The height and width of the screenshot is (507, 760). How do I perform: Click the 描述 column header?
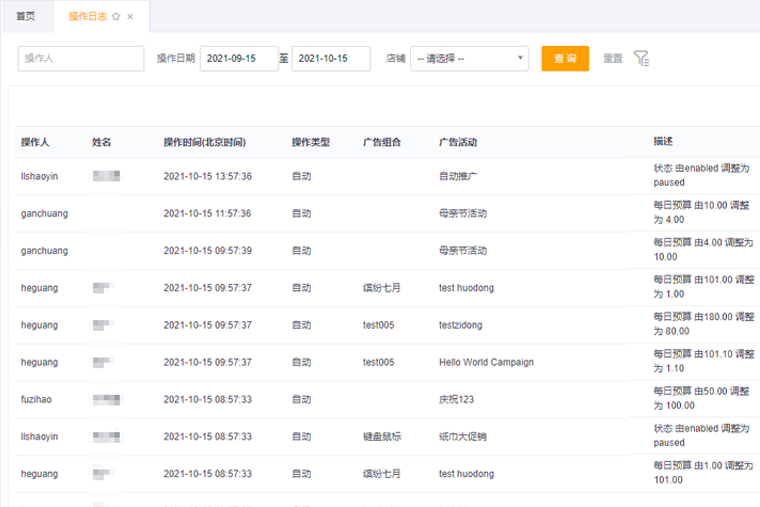tap(663, 142)
